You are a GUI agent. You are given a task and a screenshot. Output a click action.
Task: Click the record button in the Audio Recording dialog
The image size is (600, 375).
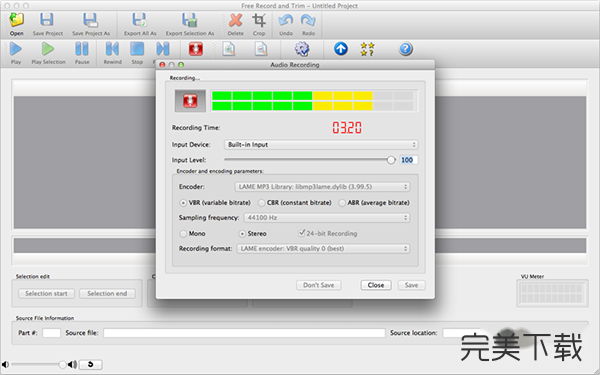point(190,101)
